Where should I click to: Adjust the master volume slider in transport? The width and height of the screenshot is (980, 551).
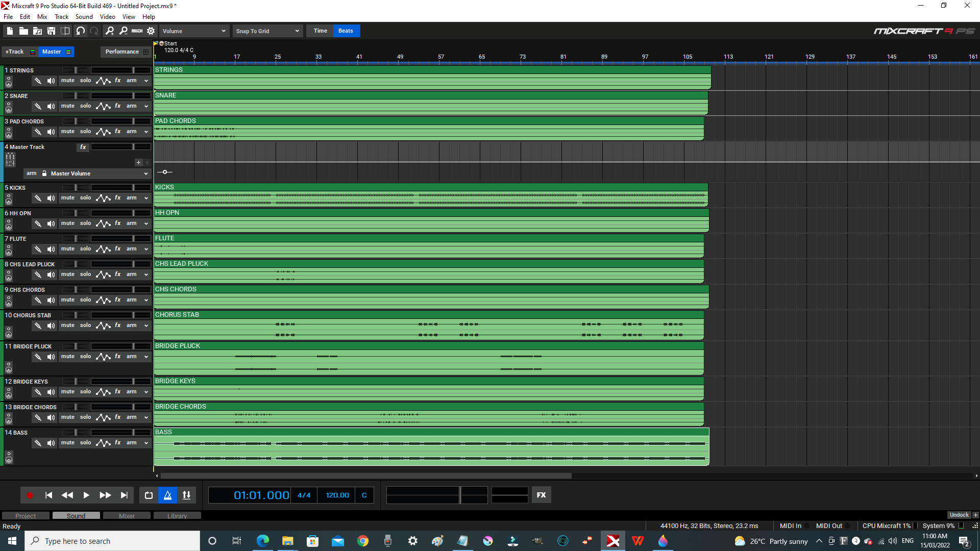(x=437, y=495)
